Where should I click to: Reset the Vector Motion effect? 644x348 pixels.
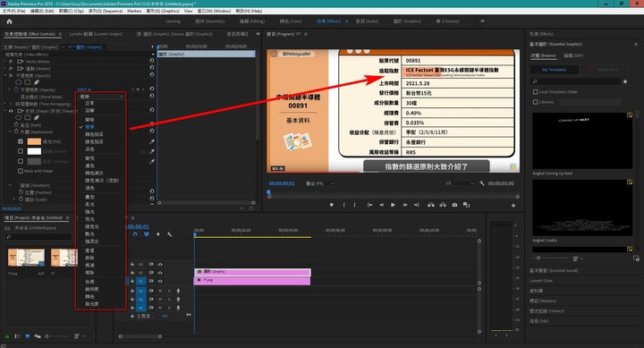point(151,61)
